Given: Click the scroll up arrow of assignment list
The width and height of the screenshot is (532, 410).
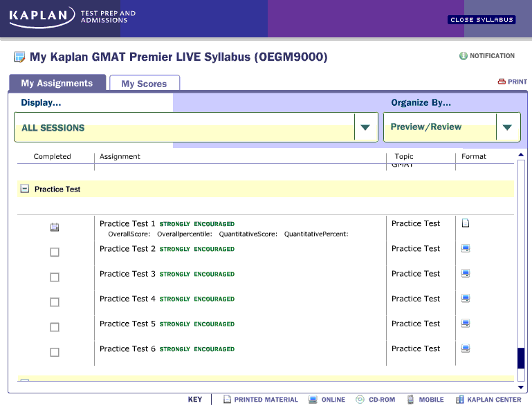Looking at the screenshot, I should (x=520, y=155).
